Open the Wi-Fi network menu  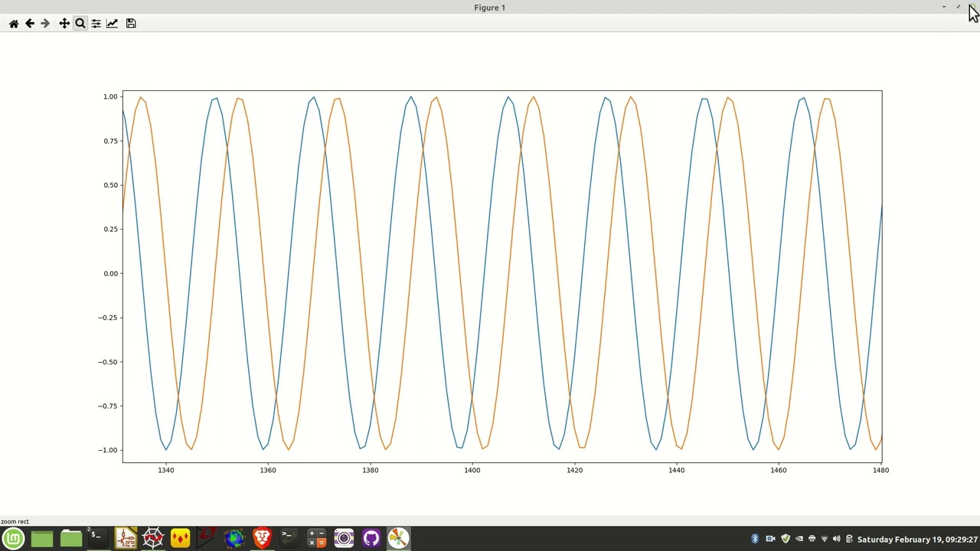[824, 539]
